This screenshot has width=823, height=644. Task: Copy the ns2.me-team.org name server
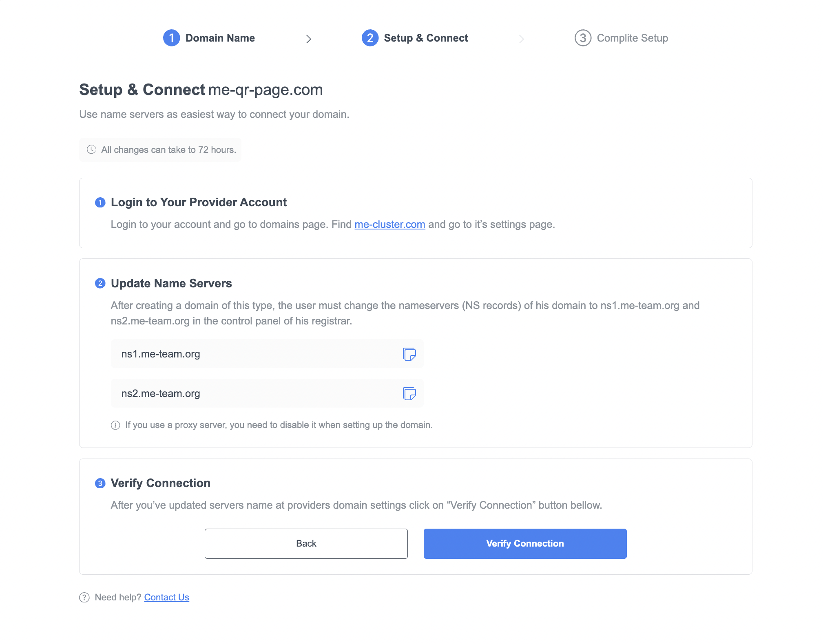(x=409, y=394)
